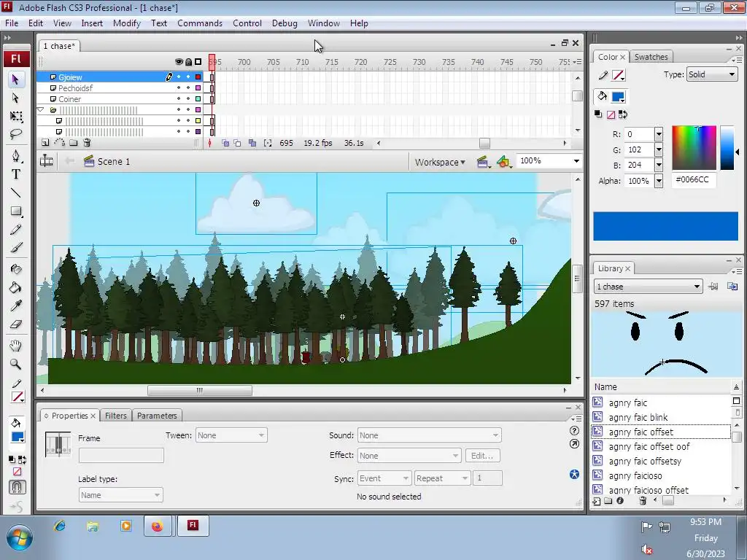Viewport: 747px width, 560px height.
Task: Click the color spectrum picker
Action: click(x=694, y=147)
